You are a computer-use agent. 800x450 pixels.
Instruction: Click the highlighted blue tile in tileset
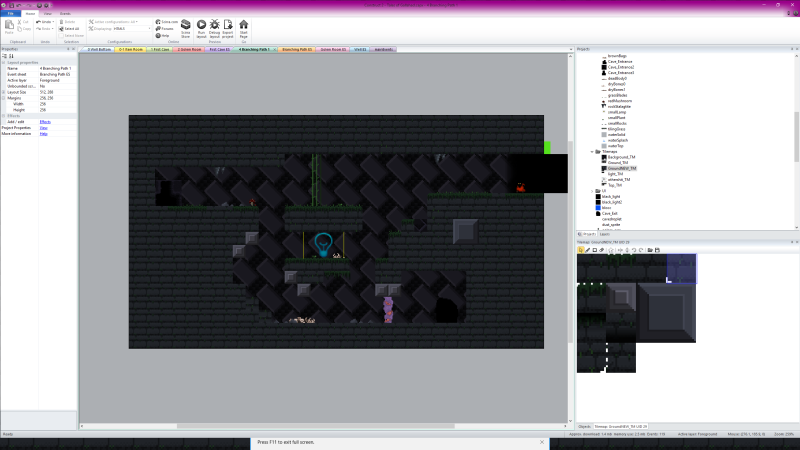coord(681,268)
